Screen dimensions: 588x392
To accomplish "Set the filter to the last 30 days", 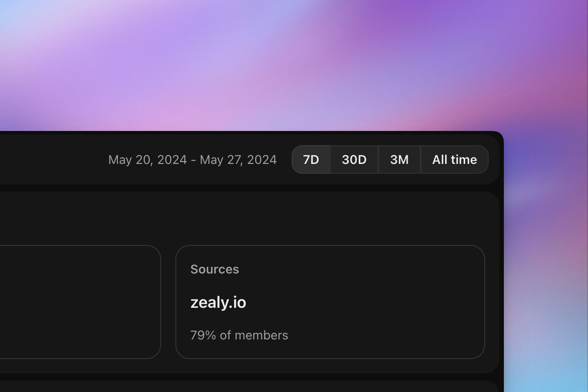I will 354,159.
